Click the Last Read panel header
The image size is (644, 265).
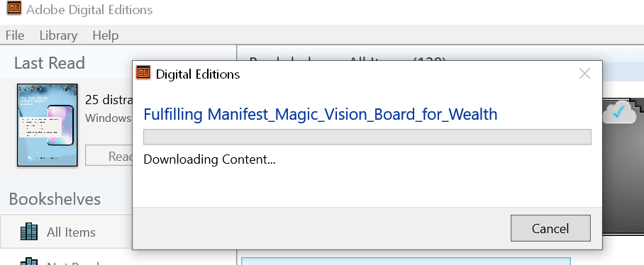click(x=49, y=63)
